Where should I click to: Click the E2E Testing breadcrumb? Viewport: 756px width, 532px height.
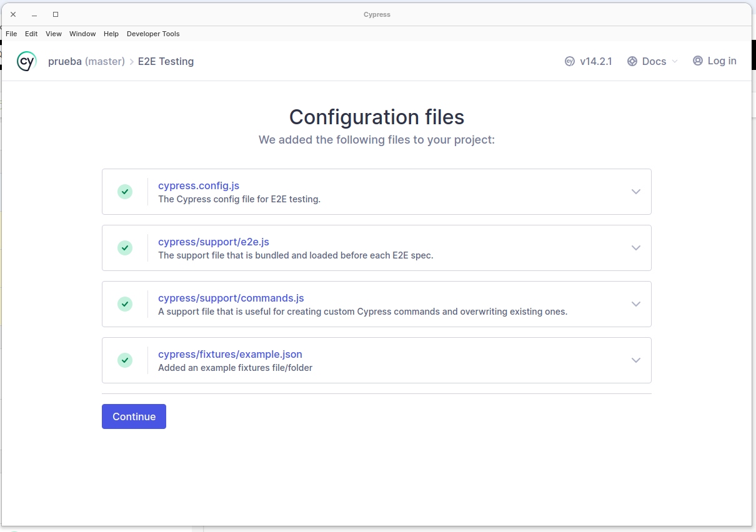166,61
